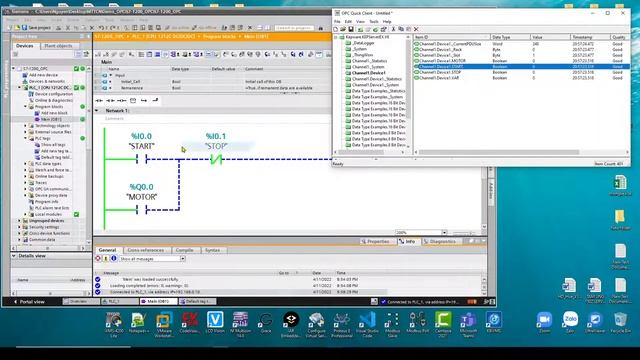The height and width of the screenshot is (360, 640).
Task: Click the Delete icon in OPC Quick Client
Action: [416, 29]
